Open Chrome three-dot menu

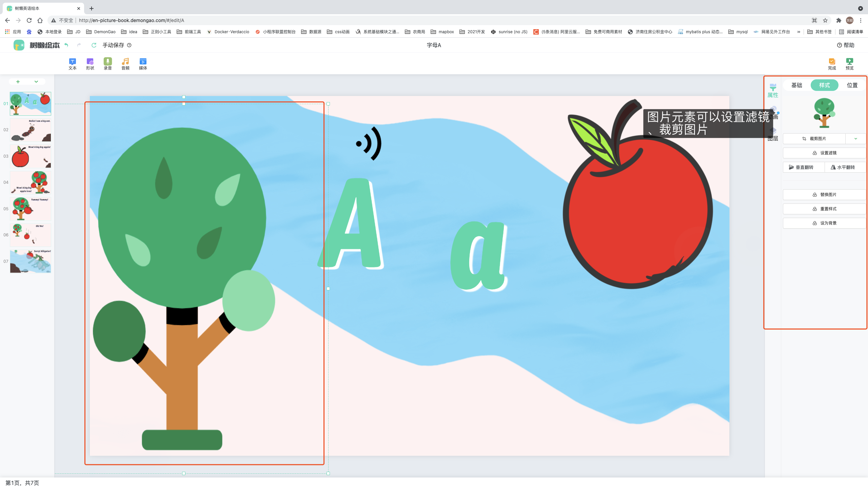click(861, 20)
